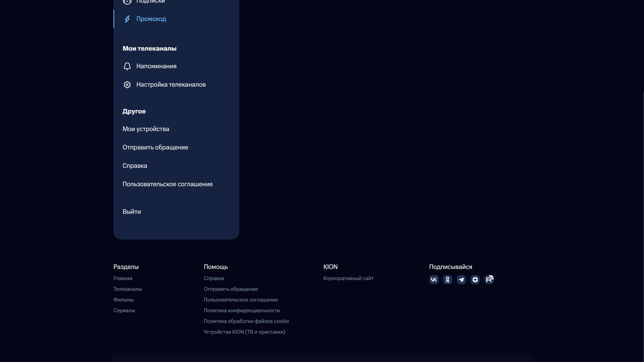
Task: Open the Telegram channel icon
Action: (x=461, y=280)
